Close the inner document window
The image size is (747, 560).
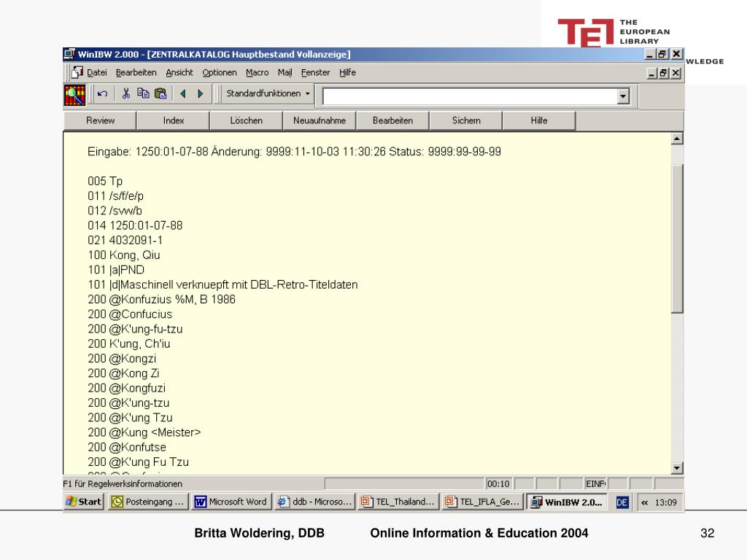point(676,74)
